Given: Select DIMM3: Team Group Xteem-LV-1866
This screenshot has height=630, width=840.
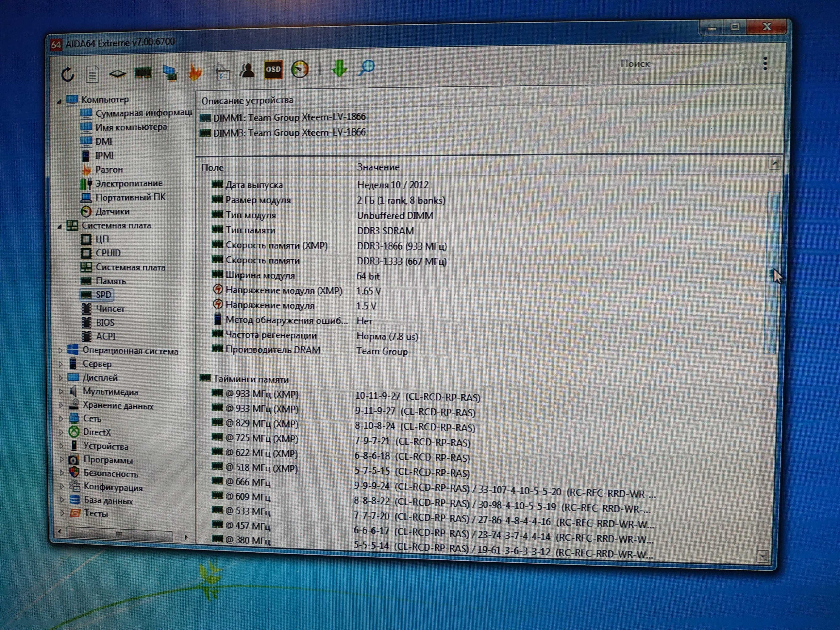Looking at the screenshot, I should 283,133.
